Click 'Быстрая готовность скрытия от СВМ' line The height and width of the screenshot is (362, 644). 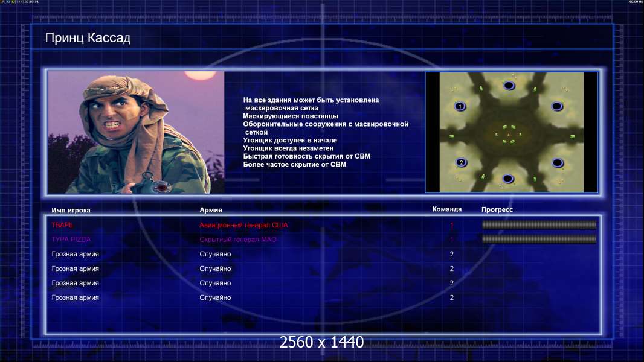(x=306, y=156)
